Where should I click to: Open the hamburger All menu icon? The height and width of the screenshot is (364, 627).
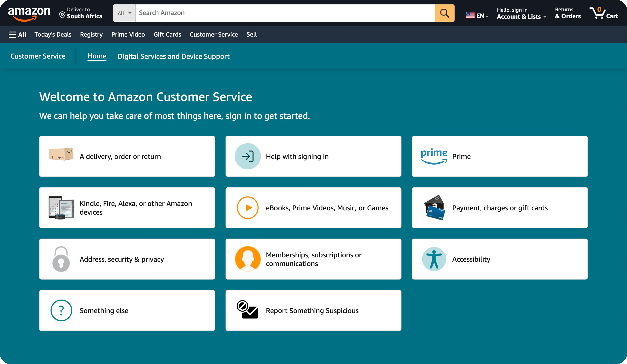click(12, 35)
